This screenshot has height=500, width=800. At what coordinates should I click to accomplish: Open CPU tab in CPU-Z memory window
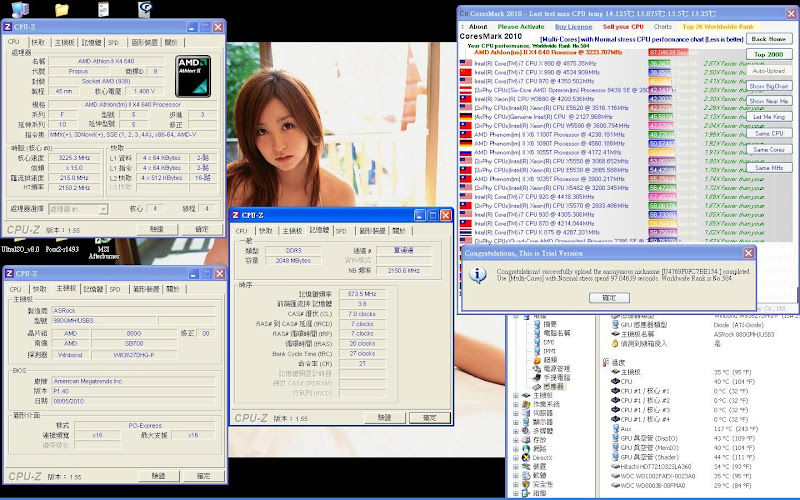click(241, 231)
